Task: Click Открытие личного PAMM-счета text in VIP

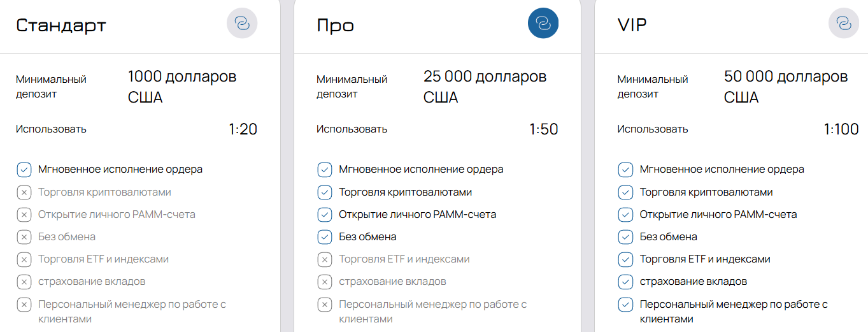Action: coord(718,215)
